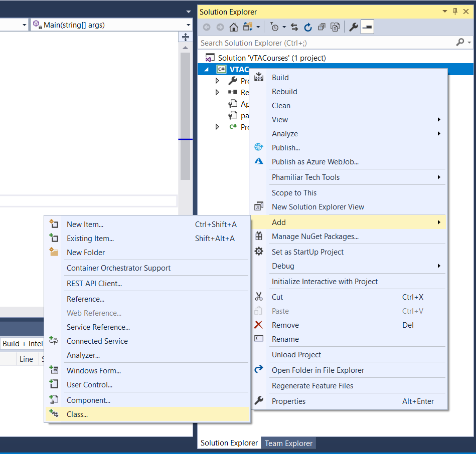Click Service Reference...
The image size is (476, 454).
(147, 327)
